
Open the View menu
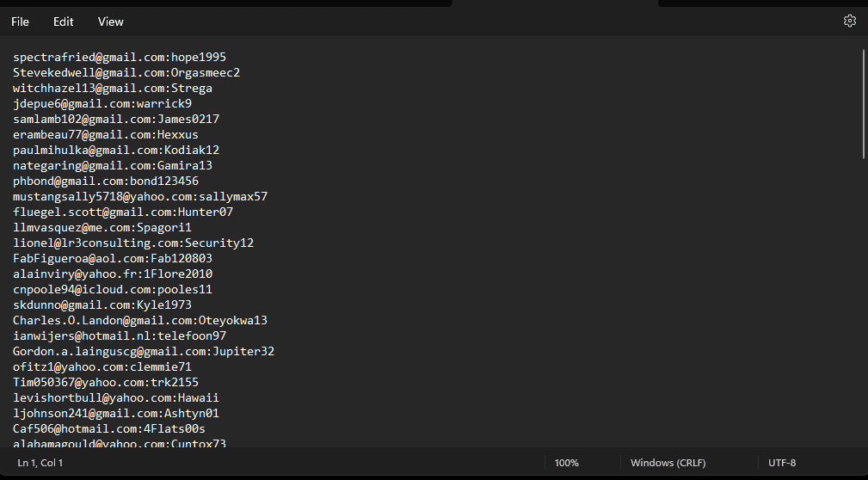[111, 22]
